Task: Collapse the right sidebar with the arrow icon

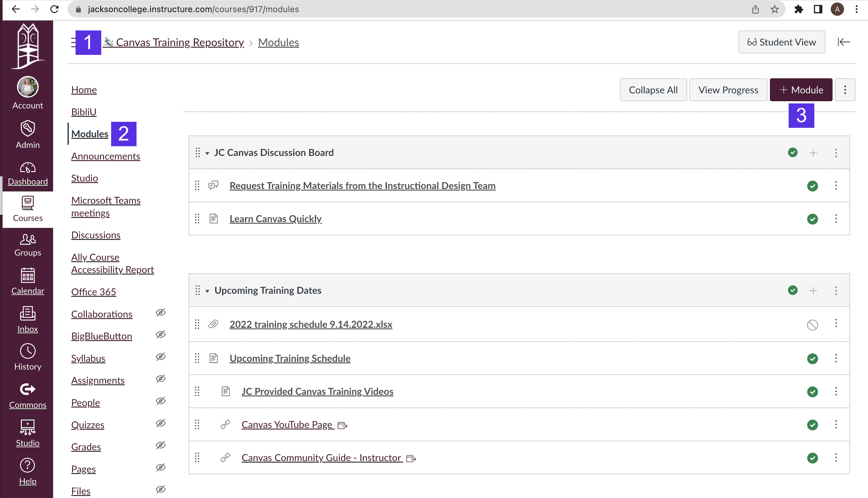Action: (844, 42)
